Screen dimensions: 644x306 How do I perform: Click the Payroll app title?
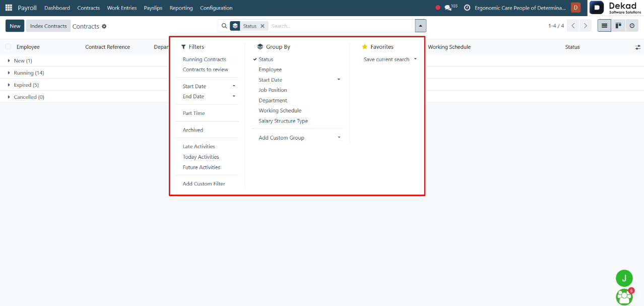27,8
